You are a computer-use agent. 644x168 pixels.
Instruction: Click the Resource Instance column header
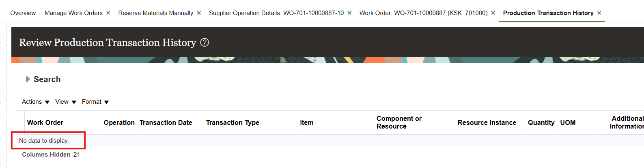pyautogui.click(x=487, y=122)
